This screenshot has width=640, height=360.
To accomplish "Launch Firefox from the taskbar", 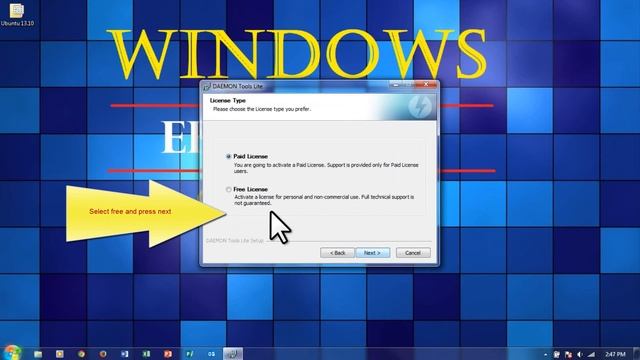I will [103, 354].
